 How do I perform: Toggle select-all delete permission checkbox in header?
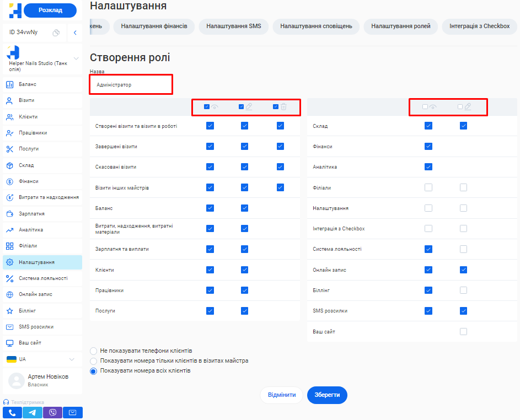(x=276, y=107)
